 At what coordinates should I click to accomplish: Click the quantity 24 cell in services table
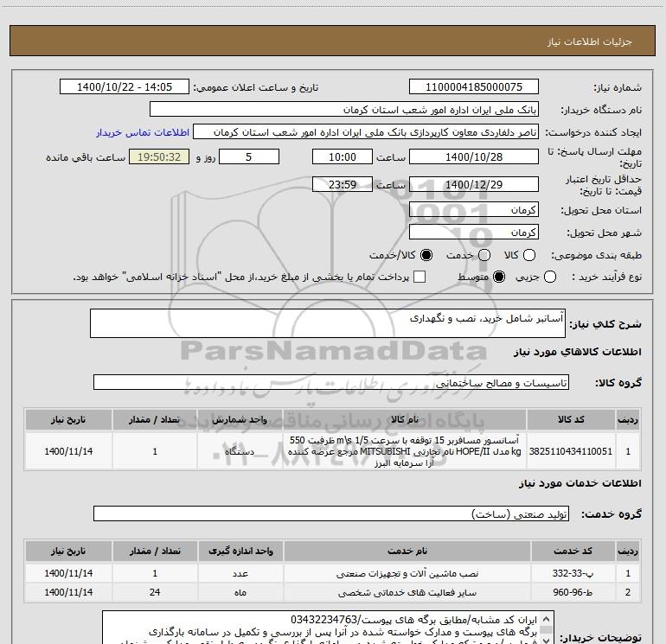[x=155, y=592]
